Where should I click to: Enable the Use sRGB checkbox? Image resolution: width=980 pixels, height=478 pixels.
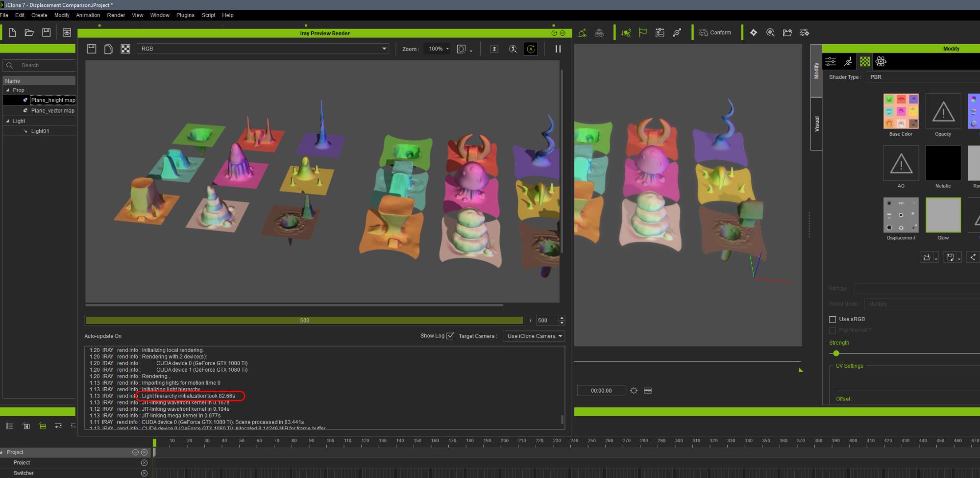pyautogui.click(x=832, y=319)
